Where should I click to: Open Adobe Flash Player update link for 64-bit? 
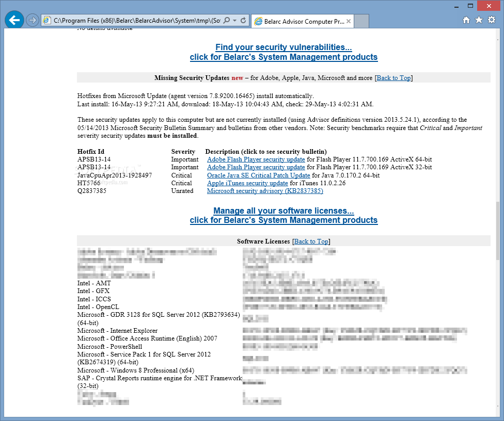click(256, 159)
